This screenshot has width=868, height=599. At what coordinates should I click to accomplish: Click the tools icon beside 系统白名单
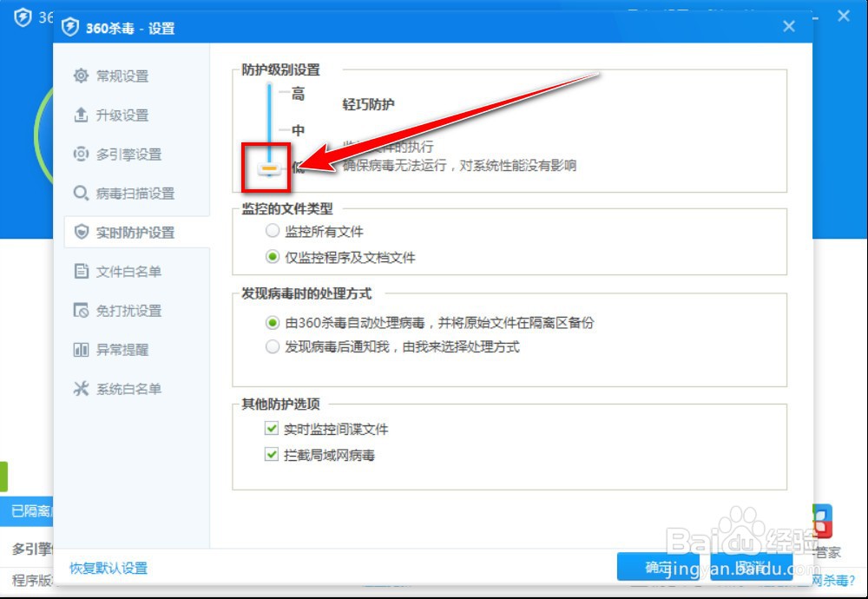pyautogui.click(x=81, y=389)
